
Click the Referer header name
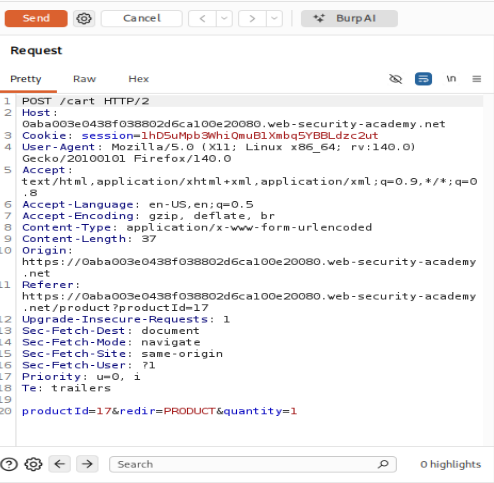click(47, 285)
